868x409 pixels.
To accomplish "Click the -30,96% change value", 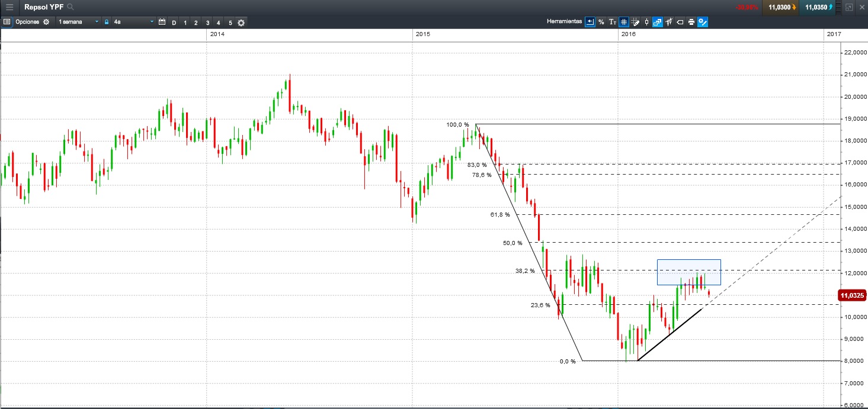I will click(x=747, y=7).
